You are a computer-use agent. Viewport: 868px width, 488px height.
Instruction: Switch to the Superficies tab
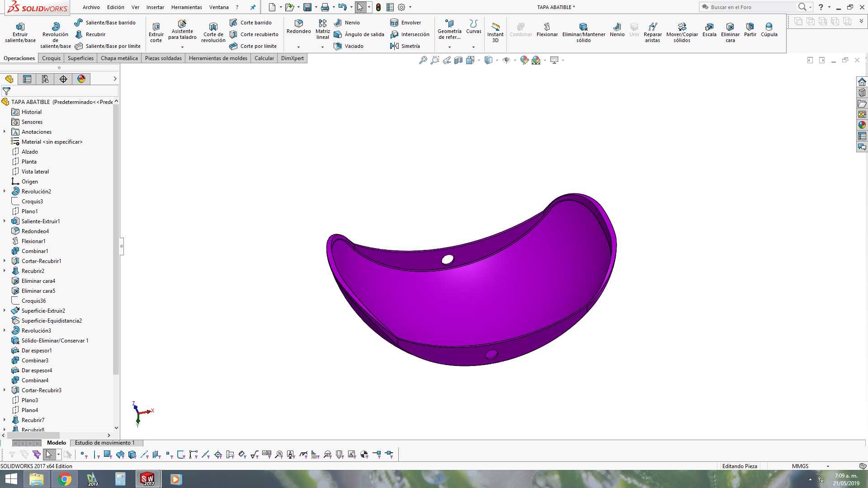80,58
